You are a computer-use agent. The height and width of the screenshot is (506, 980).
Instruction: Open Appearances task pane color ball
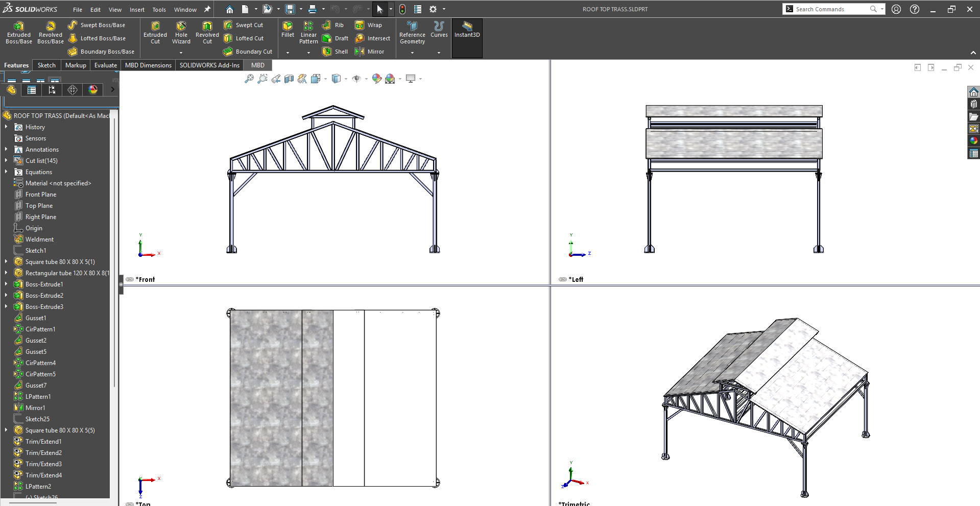[973, 141]
